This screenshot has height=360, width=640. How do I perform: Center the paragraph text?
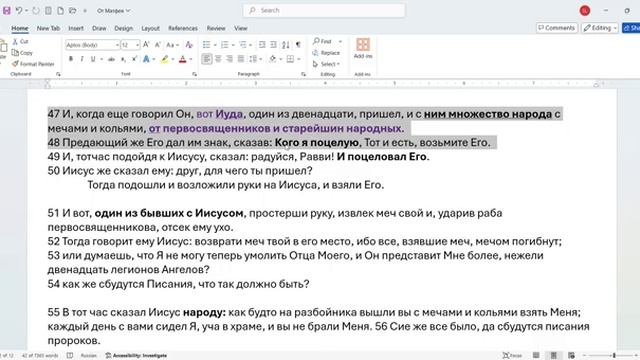point(218,59)
